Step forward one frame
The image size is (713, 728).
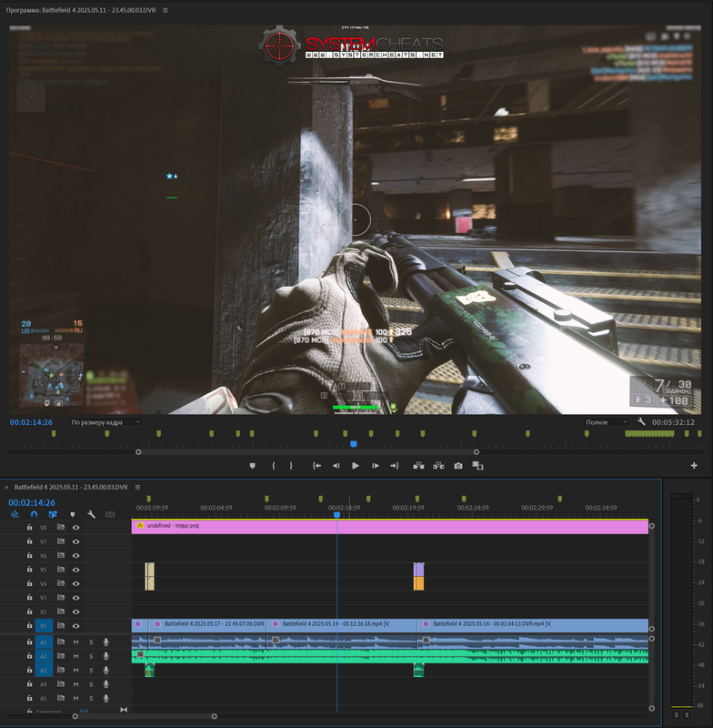(376, 466)
